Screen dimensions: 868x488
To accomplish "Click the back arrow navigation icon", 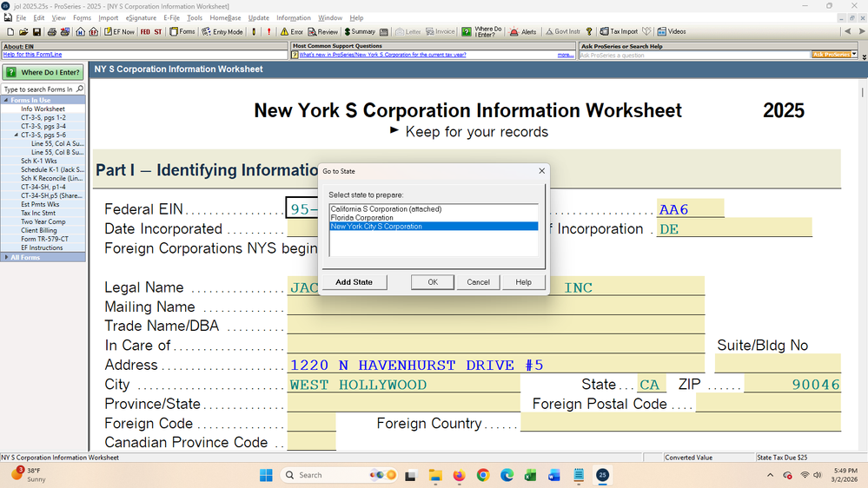I will [847, 31].
